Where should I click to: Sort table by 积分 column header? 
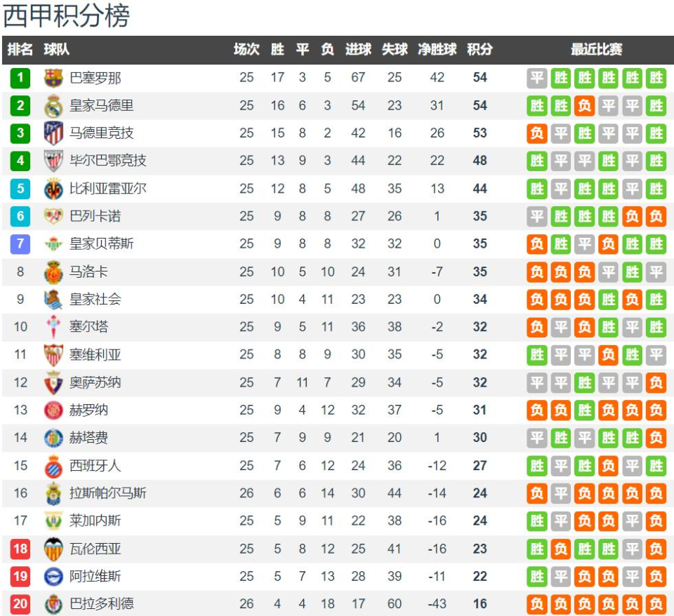pyautogui.click(x=480, y=50)
